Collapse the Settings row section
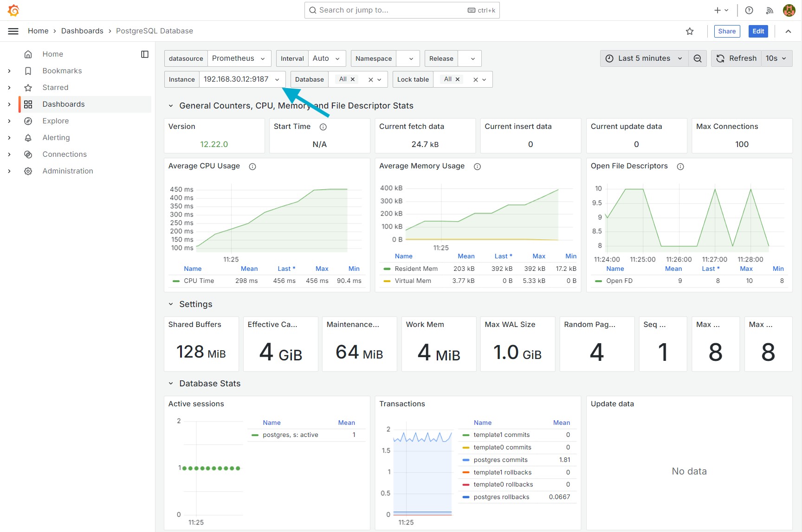802x532 pixels. coord(171,304)
